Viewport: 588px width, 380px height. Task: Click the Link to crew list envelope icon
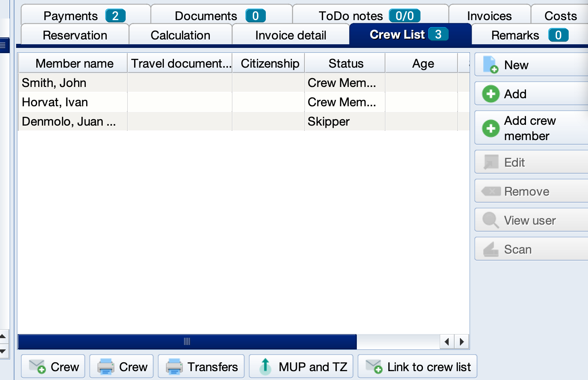pyautogui.click(x=374, y=367)
